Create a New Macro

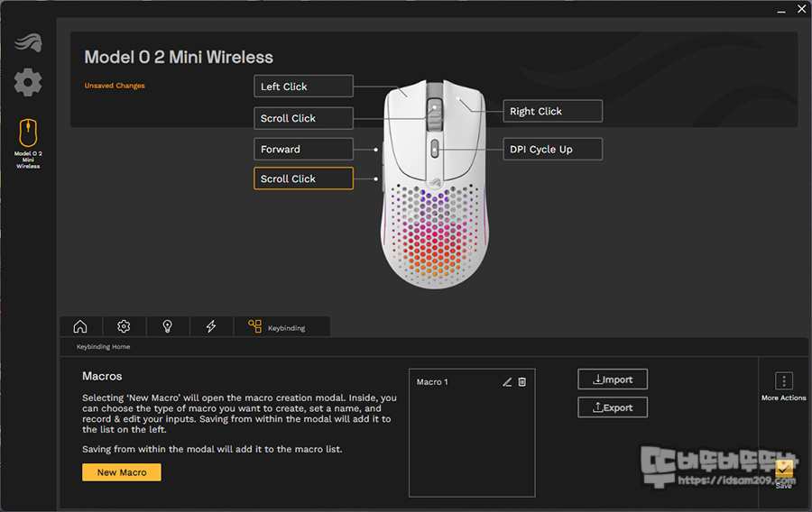pyautogui.click(x=122, y=472)
